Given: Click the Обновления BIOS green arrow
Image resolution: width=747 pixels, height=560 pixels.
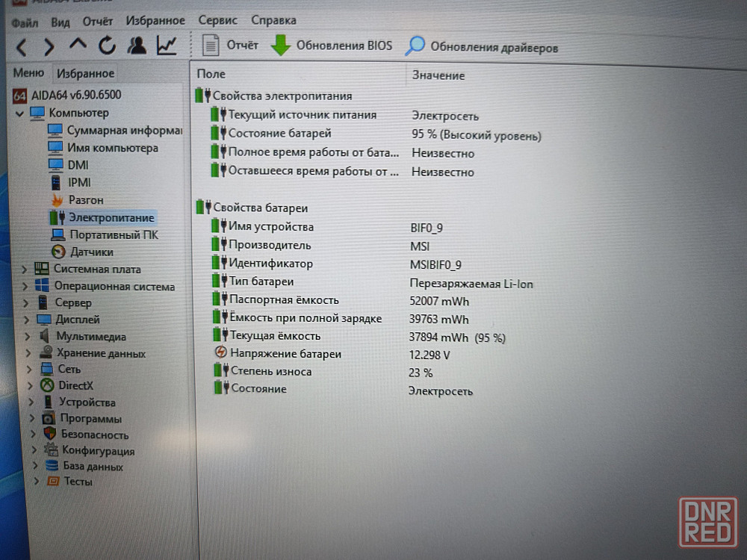Looking at the screenshot, I should pyautogui.click(x=281, y=46).
